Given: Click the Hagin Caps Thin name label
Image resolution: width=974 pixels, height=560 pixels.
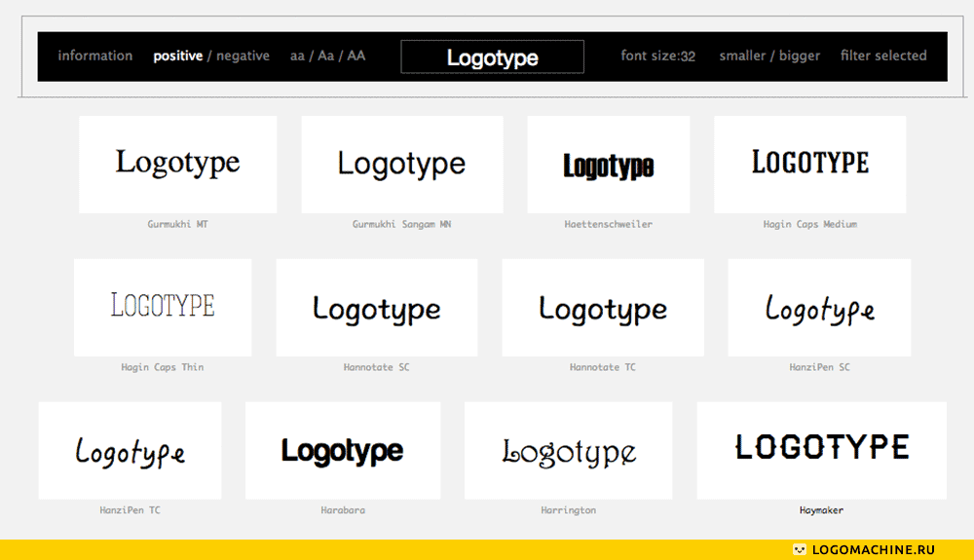Looking at the screenshot, I should (163, 367).
